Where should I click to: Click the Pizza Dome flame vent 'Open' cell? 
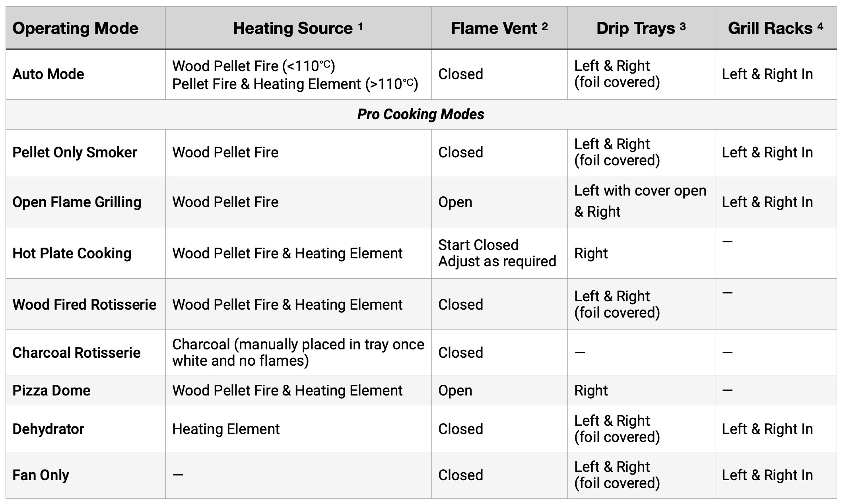[x=455, y=391]
